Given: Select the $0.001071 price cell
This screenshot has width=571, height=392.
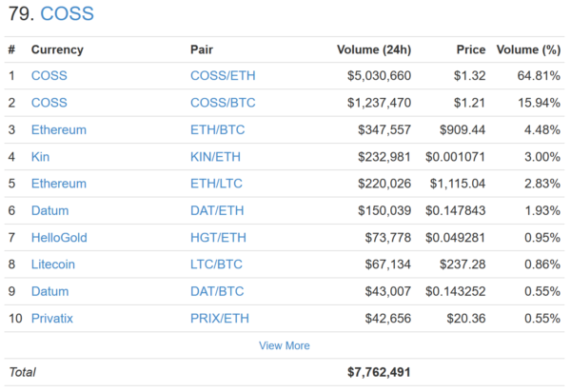Looking at the screenshot, I should [456, 157].
